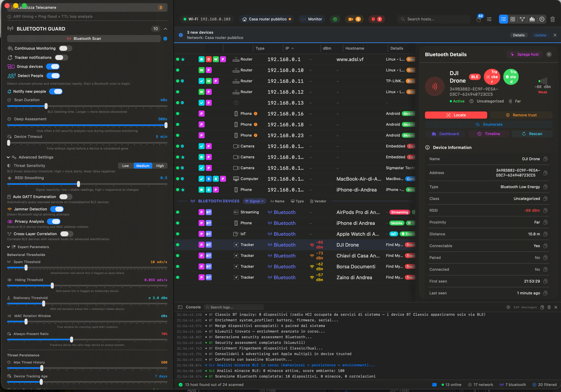This screenshot has width=561, height=392.
Task: Adjust the RSSI Smoothing slider
Action: click(x=79, y=184)
